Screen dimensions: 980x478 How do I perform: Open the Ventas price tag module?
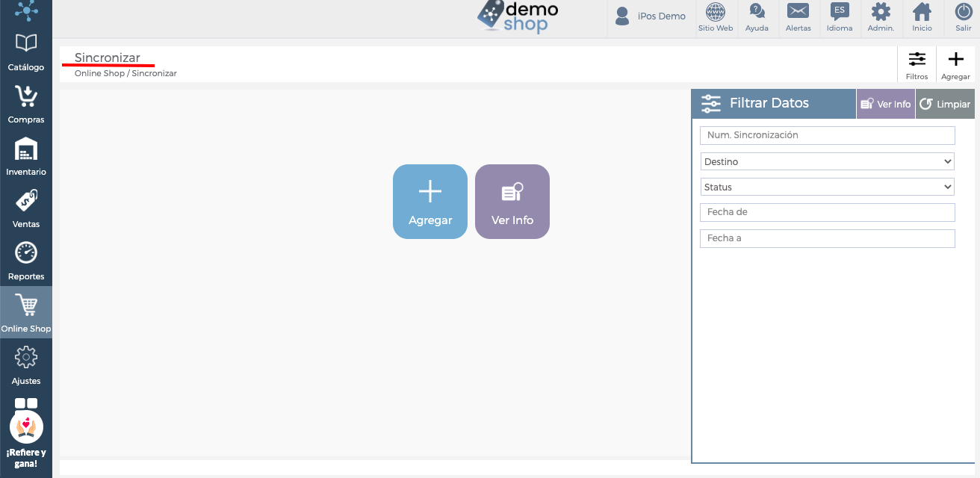26,208
